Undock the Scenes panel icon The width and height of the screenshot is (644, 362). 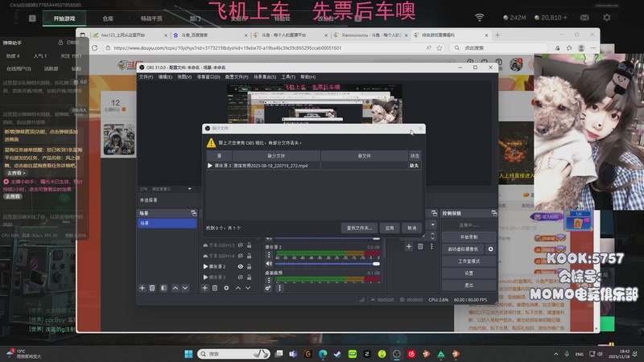coord(193,213)
